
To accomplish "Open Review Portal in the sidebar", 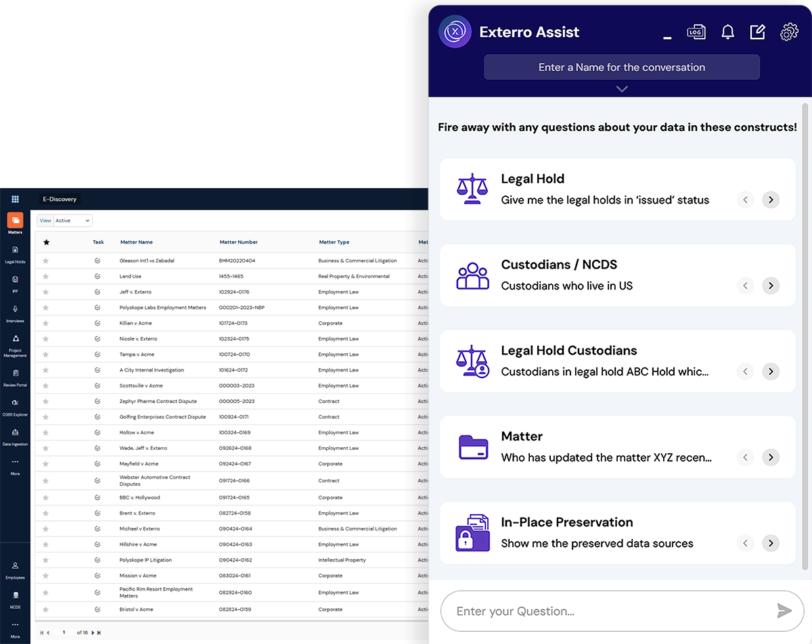I will [x=15, y=377].
